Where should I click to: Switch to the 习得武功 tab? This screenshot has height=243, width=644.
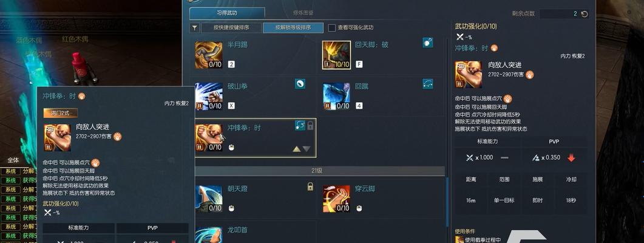[227, 13]
